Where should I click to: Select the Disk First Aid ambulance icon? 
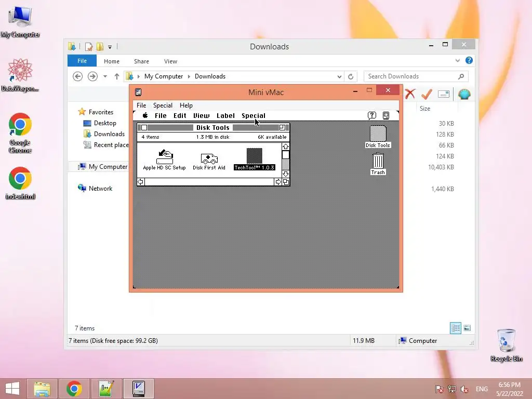(x=209, y=158)
